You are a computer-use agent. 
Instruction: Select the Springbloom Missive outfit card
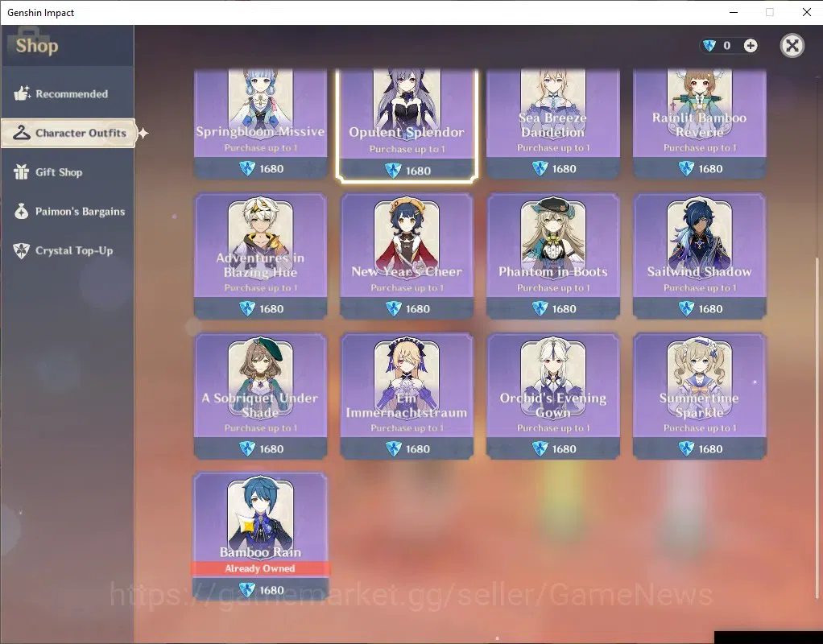coord(260,123)
